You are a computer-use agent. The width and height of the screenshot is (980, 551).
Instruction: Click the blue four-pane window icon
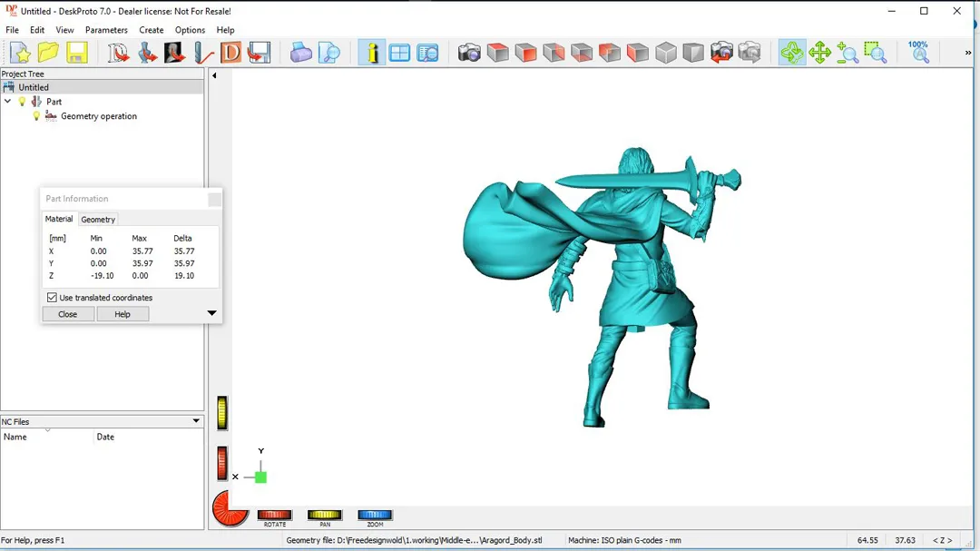coord(399,53)
